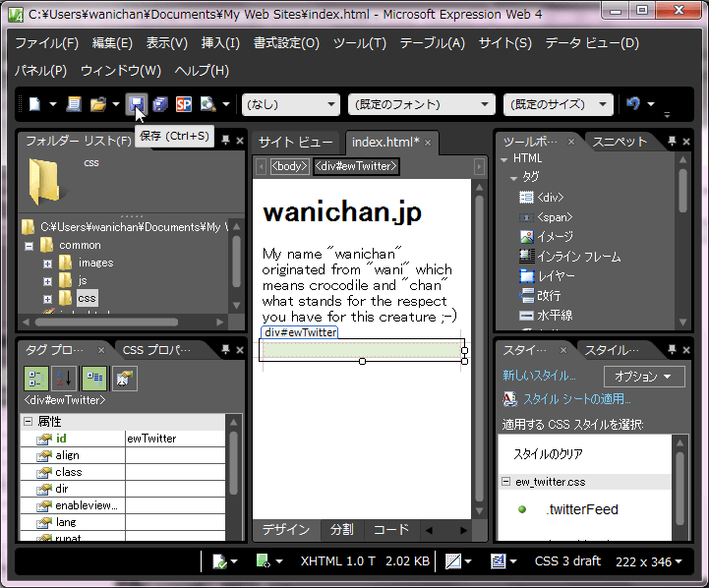Open the New document dropdown arrow
The width and height of the screenshot is (709, 588).
tap(53, 104)
